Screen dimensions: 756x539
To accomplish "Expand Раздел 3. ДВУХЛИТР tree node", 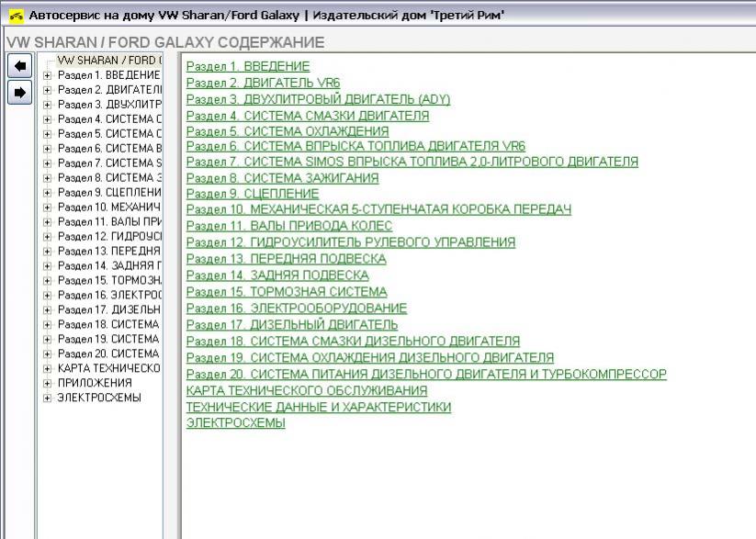I will click(47, 105).
